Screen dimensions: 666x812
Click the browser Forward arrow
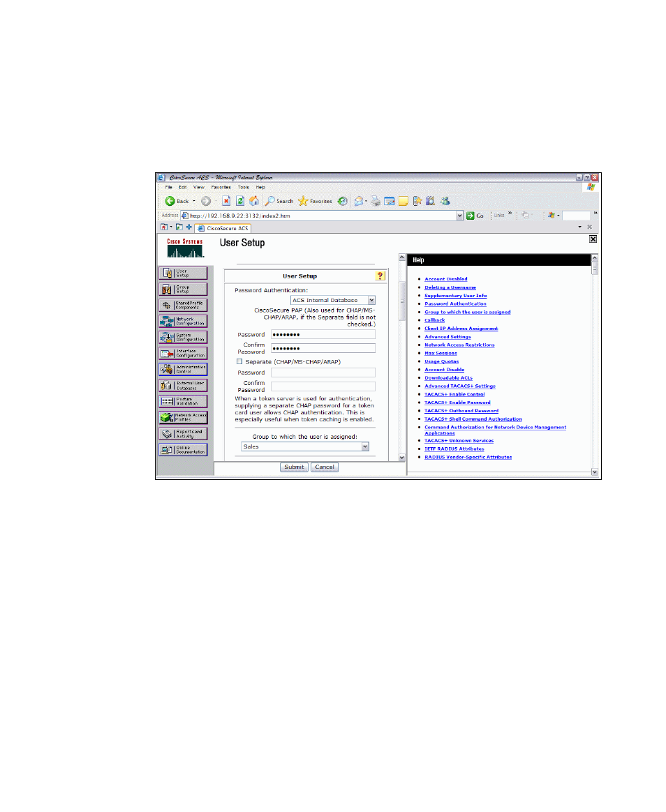pyautogui.click(x=206, y=201)
